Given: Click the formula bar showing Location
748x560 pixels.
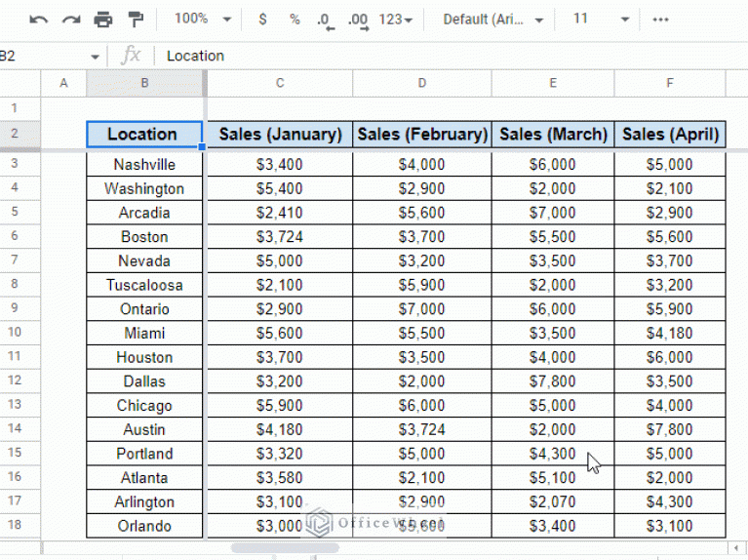Looking at the screenshot, I should (x=449, y=56).
